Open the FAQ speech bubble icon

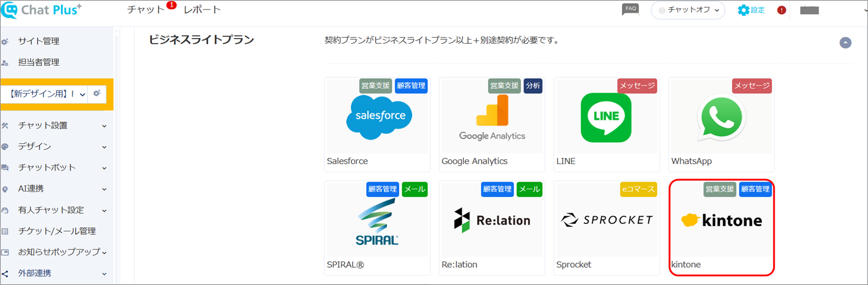click(x=630, y=9)
